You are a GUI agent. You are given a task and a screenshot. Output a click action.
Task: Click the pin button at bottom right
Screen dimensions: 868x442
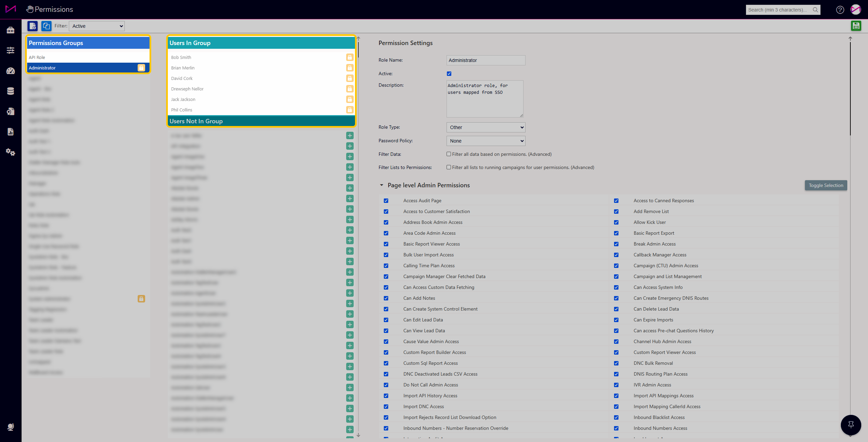click(x=851, y=425)
